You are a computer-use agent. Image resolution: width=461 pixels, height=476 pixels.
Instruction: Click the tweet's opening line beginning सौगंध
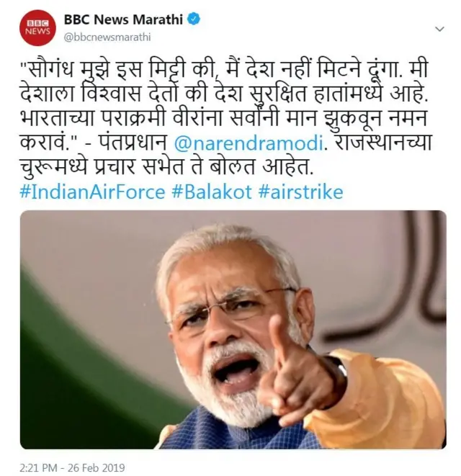224,70
